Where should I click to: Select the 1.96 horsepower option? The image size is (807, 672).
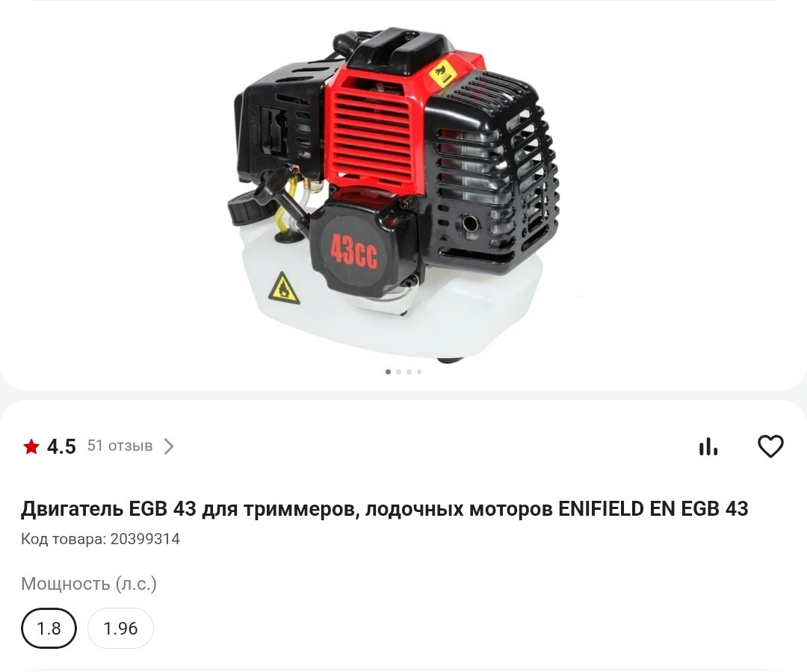(x=120, y=628)
